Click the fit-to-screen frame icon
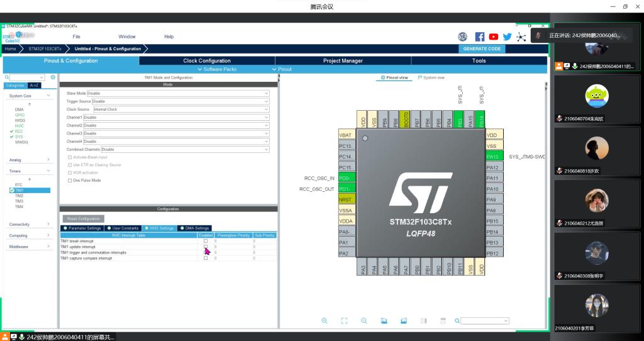Image resolution: width=644 pixels, height=341 pixels. click(344, 321)
